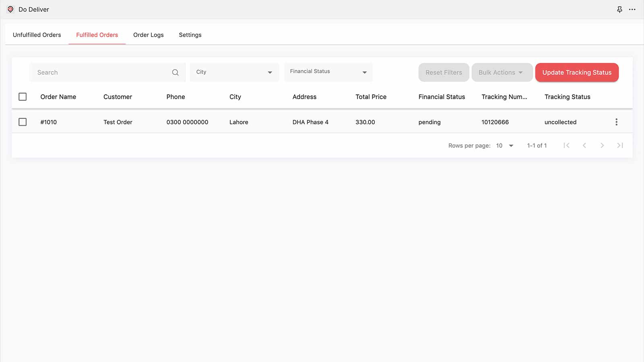Screen dimensions: 644x362
Task: Jump to last page of results
Action: [x=620, y=146]
